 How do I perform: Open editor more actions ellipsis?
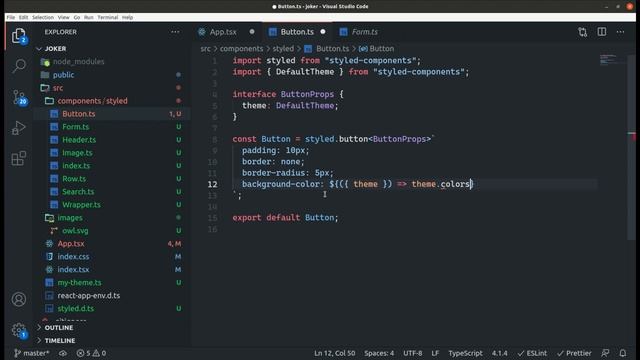[620, 32]
